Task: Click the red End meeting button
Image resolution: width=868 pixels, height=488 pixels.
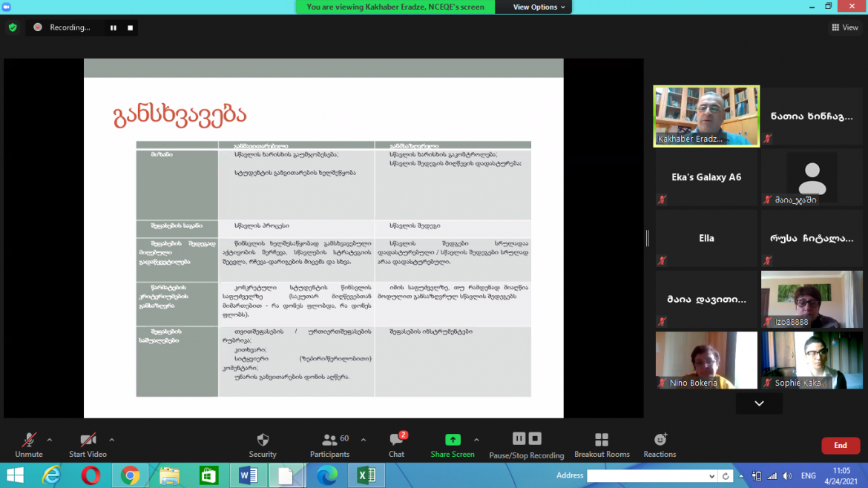Action: click(840, 446)
